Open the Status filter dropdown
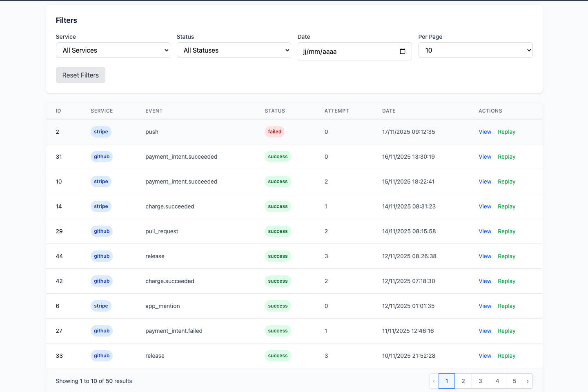 234,50
